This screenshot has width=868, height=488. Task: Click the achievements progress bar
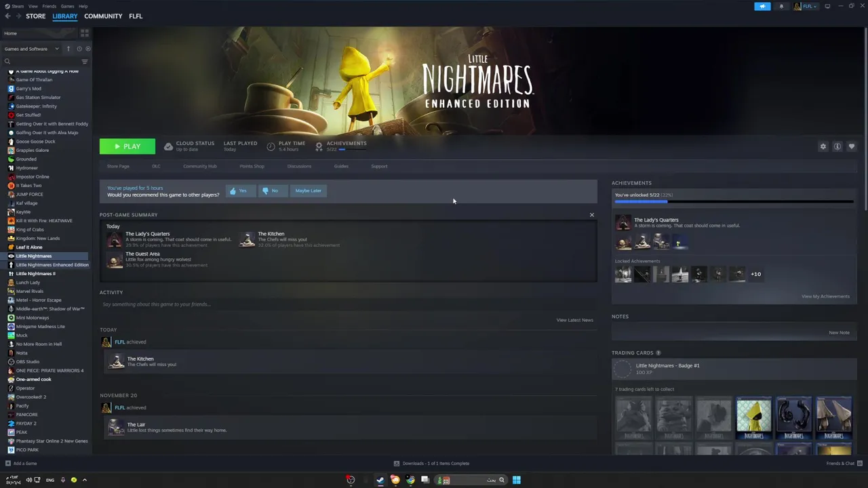click(734, 201)
